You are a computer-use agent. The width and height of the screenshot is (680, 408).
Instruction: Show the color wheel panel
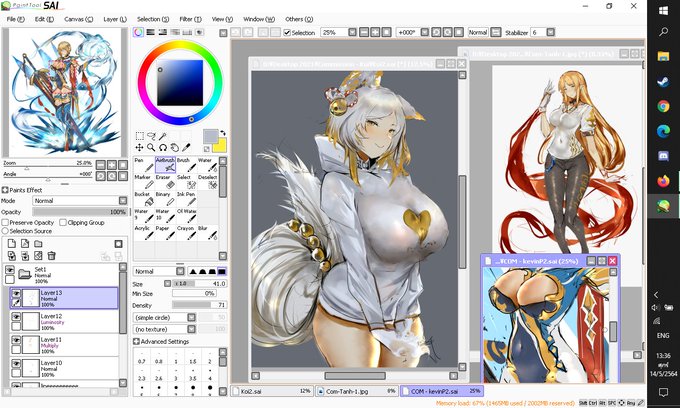pos(138,32)
